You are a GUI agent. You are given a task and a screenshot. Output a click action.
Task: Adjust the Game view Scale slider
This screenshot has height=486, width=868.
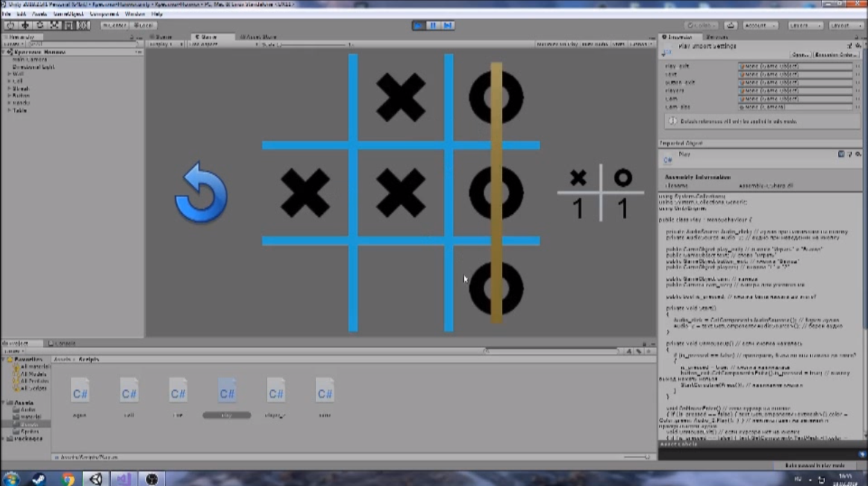pos(313,45)
